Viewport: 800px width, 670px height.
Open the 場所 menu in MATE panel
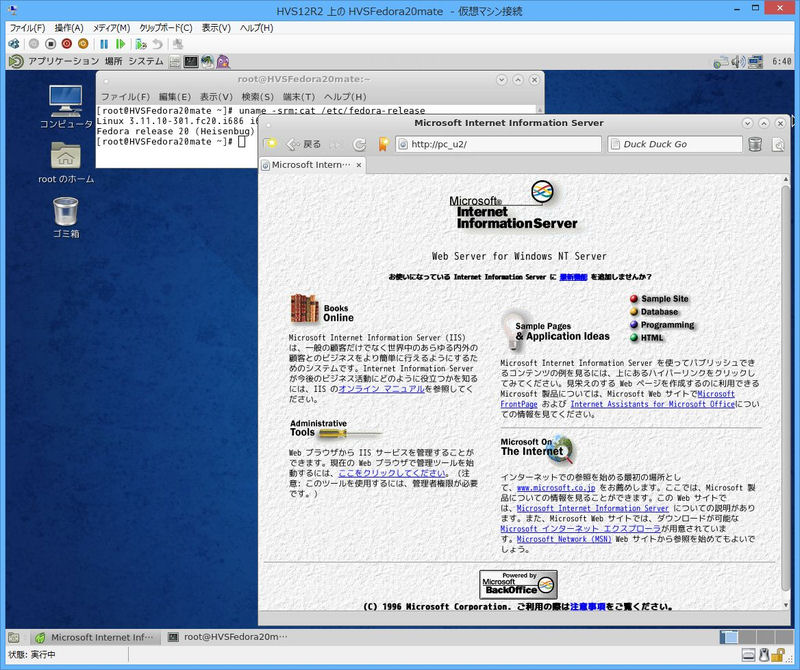113,62
